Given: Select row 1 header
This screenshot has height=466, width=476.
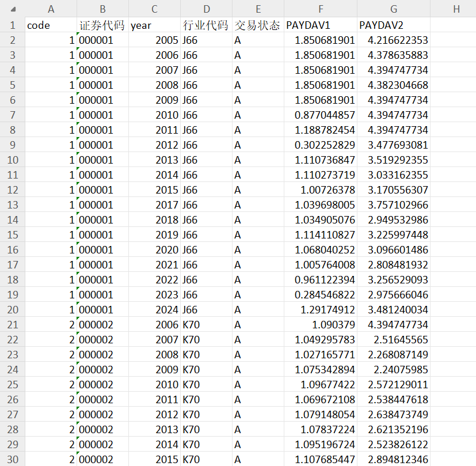Looking at the screenshot, I should click(x=13, y=25).
